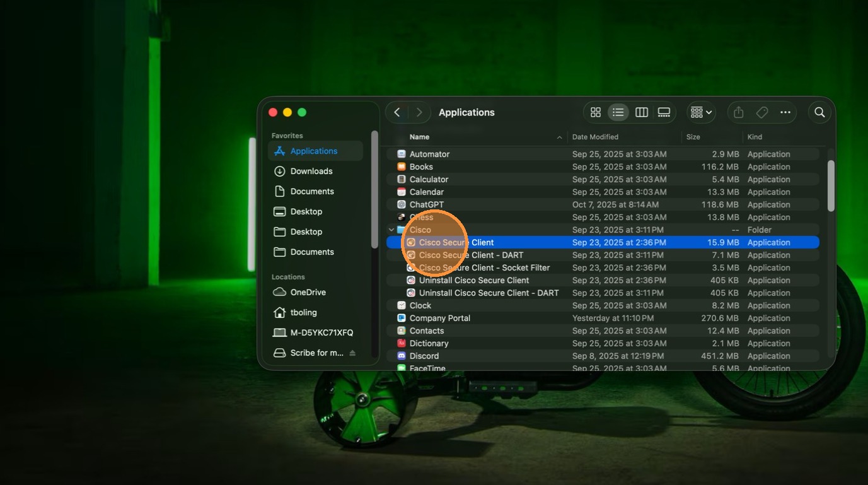Switch to icon grid view

(x=596, y=112)
